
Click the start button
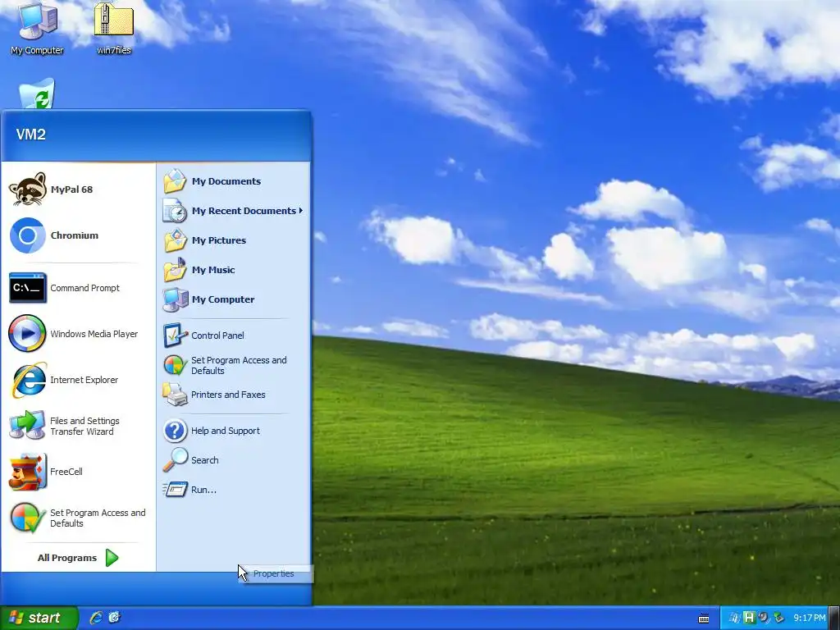(x=39, y=618)
